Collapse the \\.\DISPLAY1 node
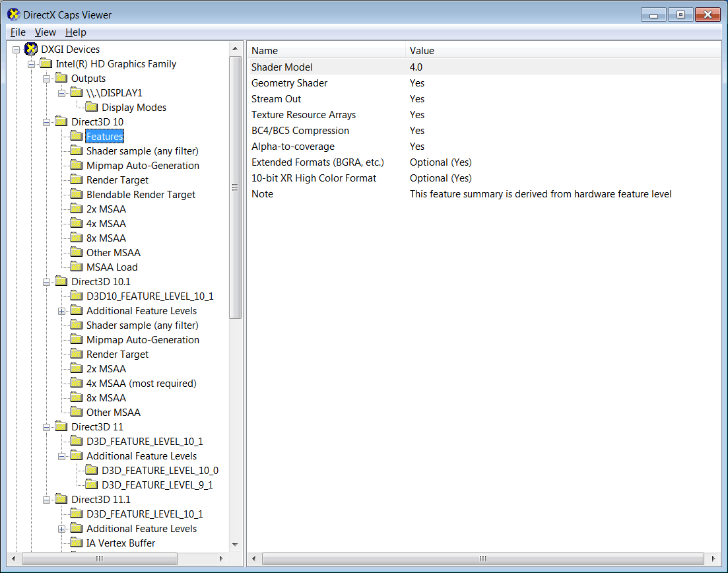 click(61, 93)
